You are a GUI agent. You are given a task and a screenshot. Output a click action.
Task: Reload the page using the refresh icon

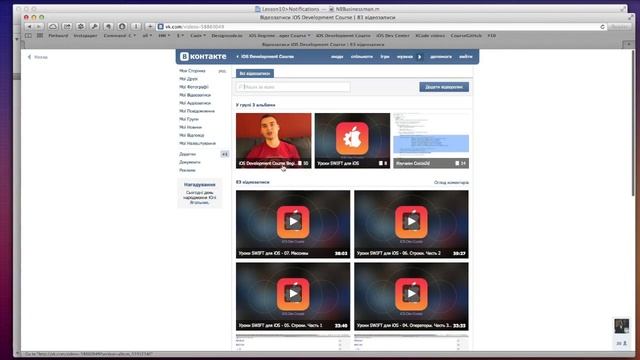(x=602, y=27)
